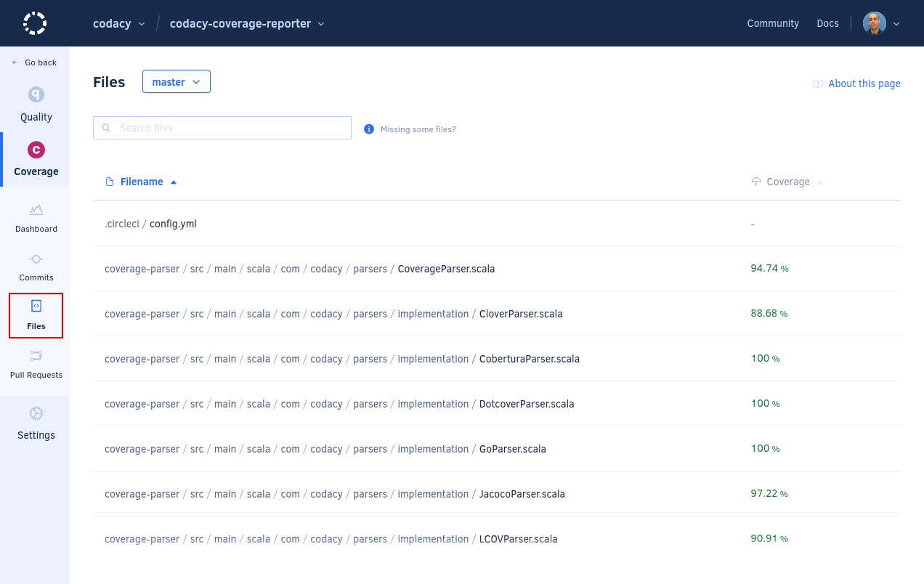Click the 88.68 % coverage value
Image resolution: width=924 pixels, height=584 pixels.
[769, 314]
